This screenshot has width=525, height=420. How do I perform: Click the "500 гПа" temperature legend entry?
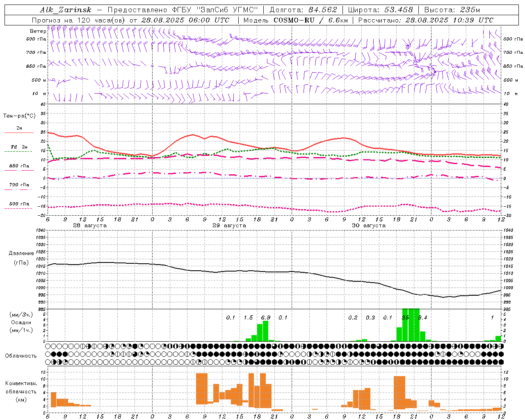[19, 206]
